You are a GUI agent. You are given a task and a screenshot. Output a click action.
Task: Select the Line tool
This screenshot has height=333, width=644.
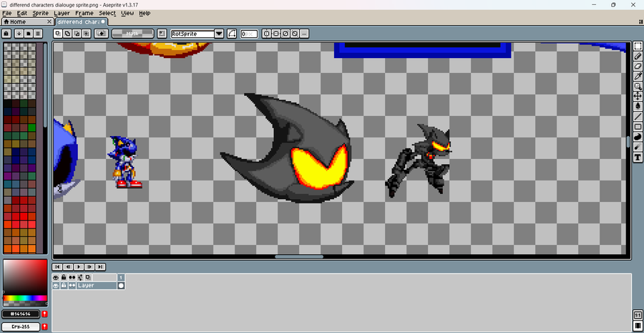click(638, 117)
